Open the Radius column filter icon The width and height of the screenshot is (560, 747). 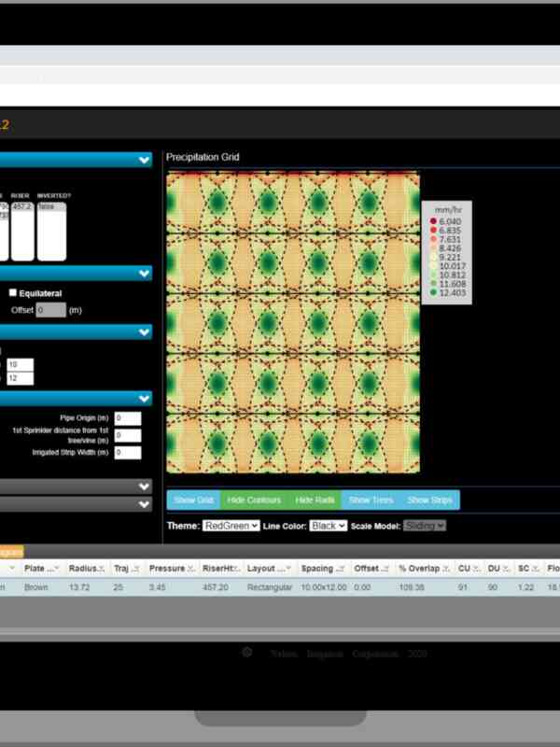[x=103, y=569]
